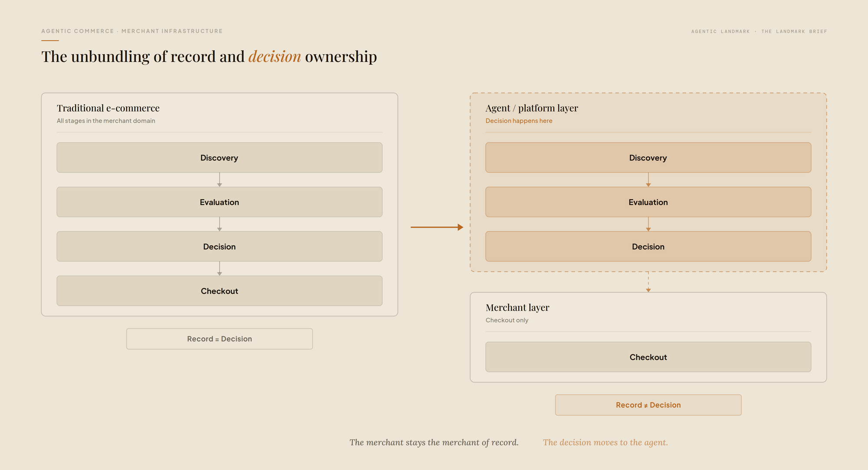This screenshot has width=868, height=470.
Task: Click the italic 'decision' word in title
Action: (275, 56)
